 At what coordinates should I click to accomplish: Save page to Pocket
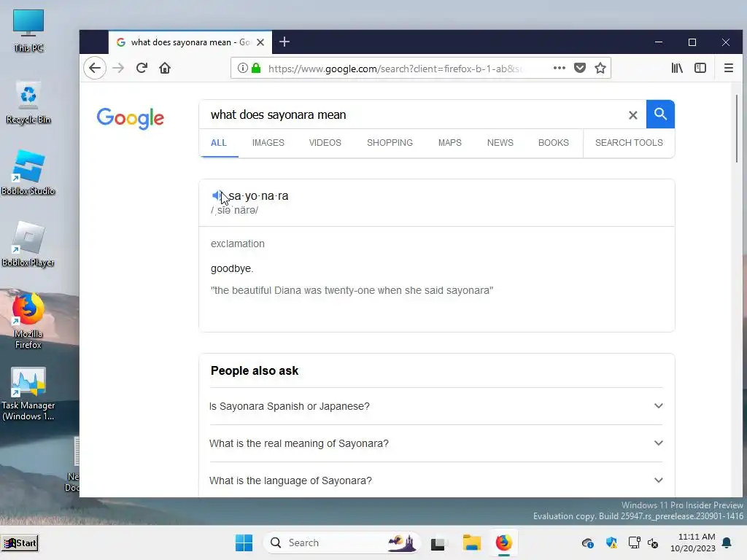[x=580, y=68]
